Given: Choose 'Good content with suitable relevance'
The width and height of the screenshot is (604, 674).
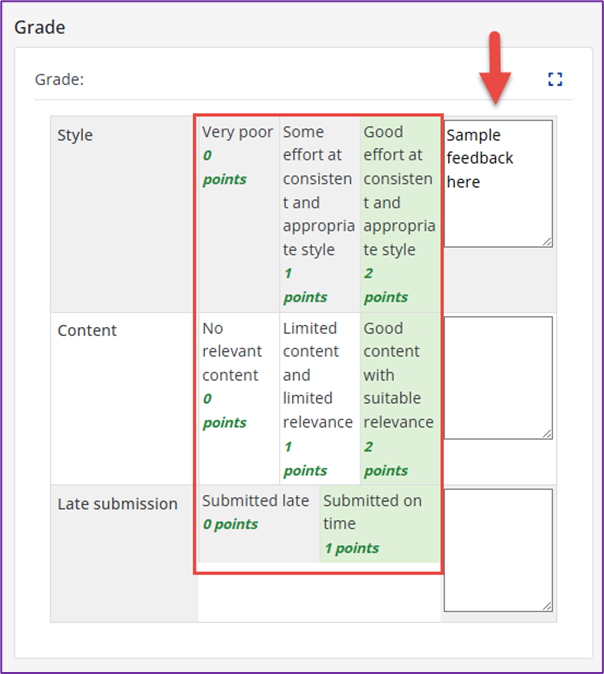Looking at the screenshot, I should (398, 398).
